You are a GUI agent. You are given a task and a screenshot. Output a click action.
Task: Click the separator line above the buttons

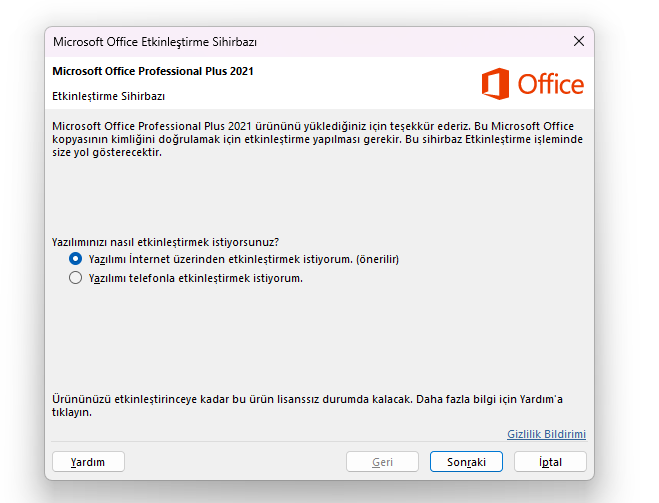click(319, 442)
